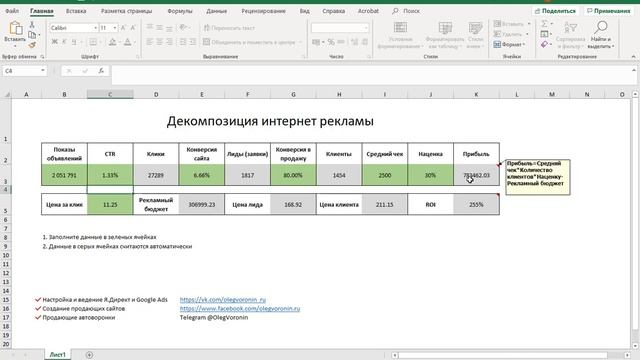Screen dimensions: 640x360
Task: Click the Paste (Вставить) clipboard icon
Action: click(x=16, y=29)
